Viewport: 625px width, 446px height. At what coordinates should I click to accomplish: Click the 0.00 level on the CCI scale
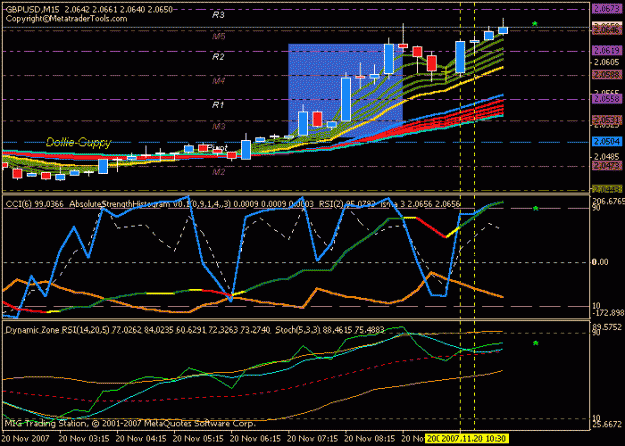pyautogui.click(x=600, y=262)
